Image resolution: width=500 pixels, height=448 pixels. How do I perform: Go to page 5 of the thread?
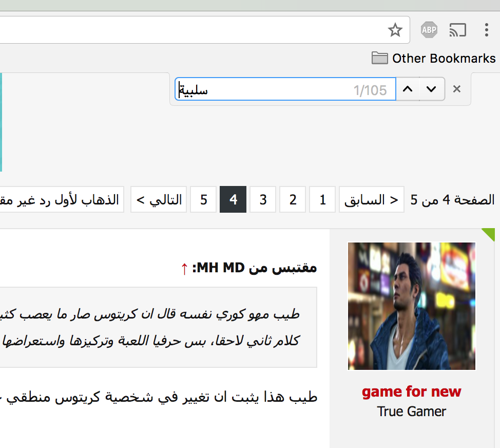tap(203, 199)
